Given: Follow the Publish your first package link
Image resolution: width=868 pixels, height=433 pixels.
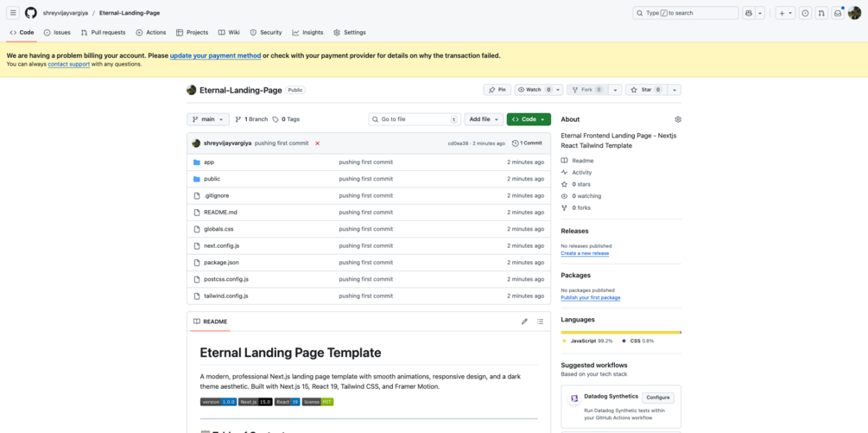Looking at the screenshot, I should point(591,297).
